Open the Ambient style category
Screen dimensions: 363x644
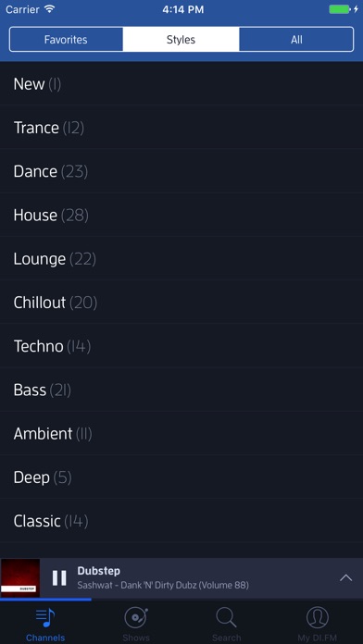point(181,434)
